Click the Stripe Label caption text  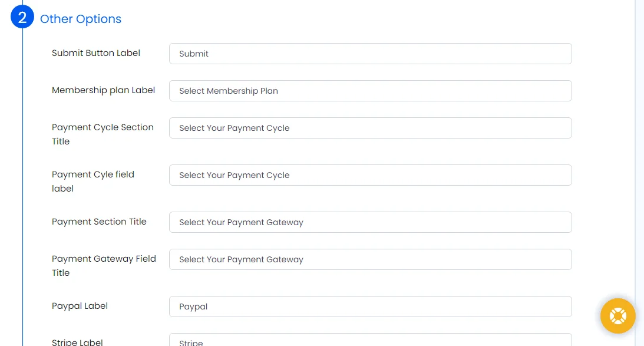[x=78, y=342]
